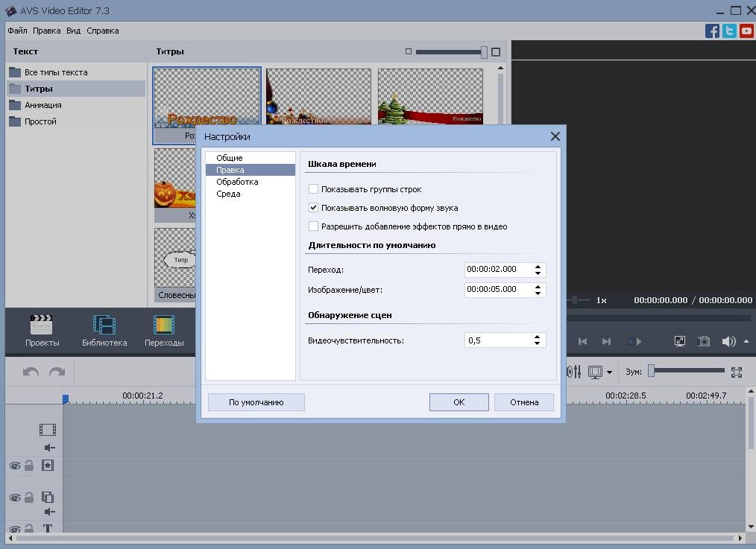The height and width of the screenshot is (549, 756).
Task: Click timeline Зум slider handle
Action: (x=652, y=371)
